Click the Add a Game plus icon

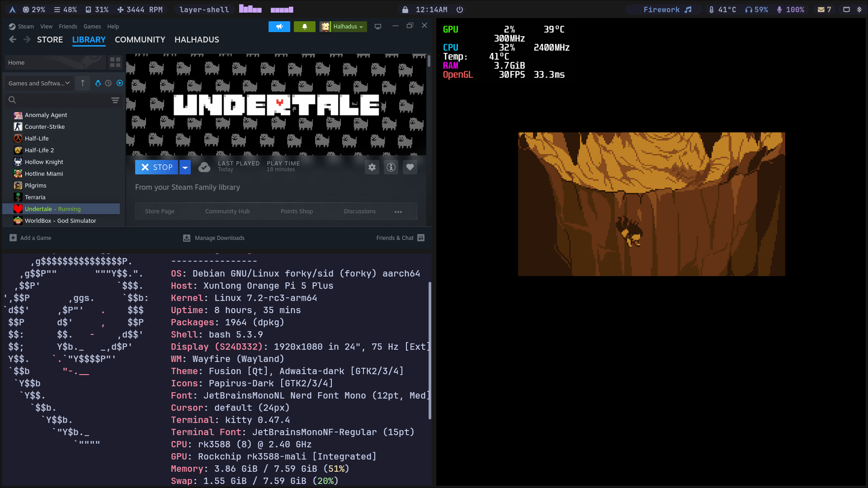pyautogui.click(x=13, y=238)
